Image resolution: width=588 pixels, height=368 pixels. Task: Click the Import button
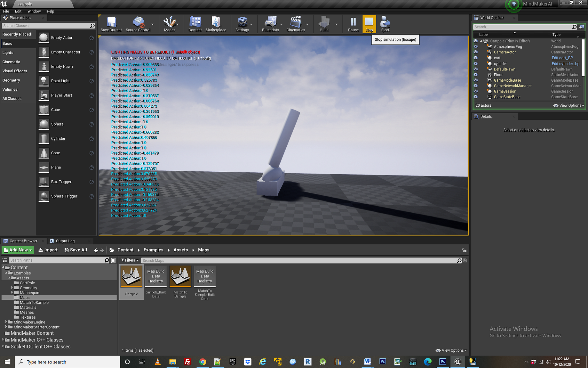[48, 250]
